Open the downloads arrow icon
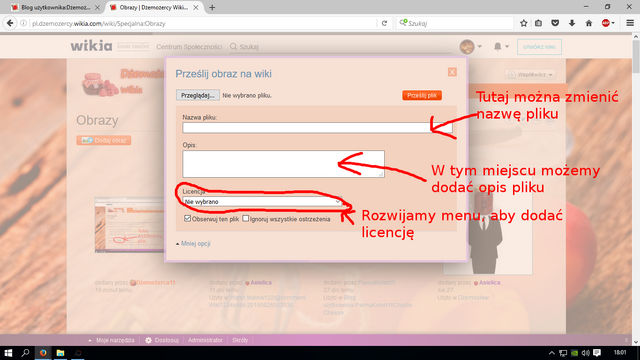 point(572,23)
